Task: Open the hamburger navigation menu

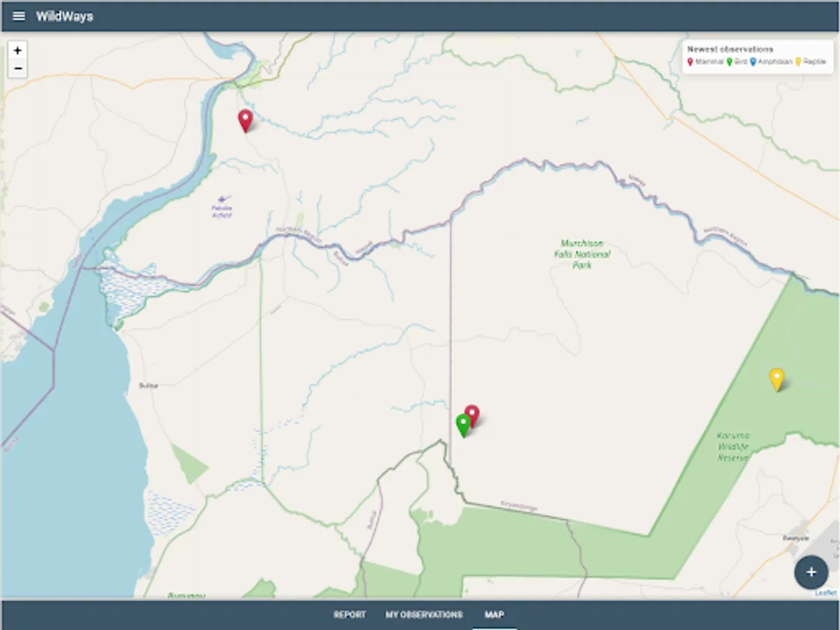Action: click(x=19, y=16)
